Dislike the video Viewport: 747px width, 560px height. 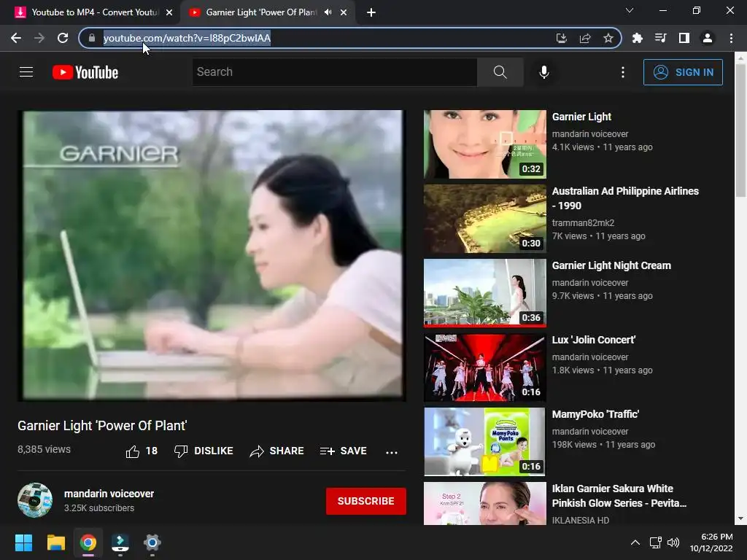point(204,451)
